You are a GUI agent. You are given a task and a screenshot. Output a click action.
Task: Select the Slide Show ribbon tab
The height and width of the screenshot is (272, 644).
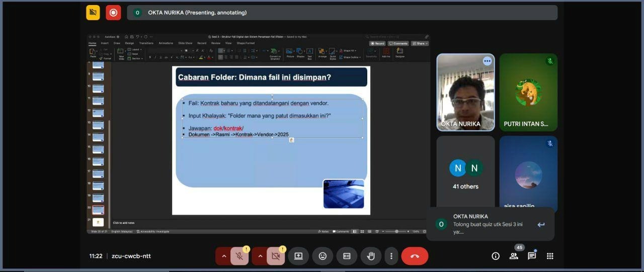click(x=184, y=43)
